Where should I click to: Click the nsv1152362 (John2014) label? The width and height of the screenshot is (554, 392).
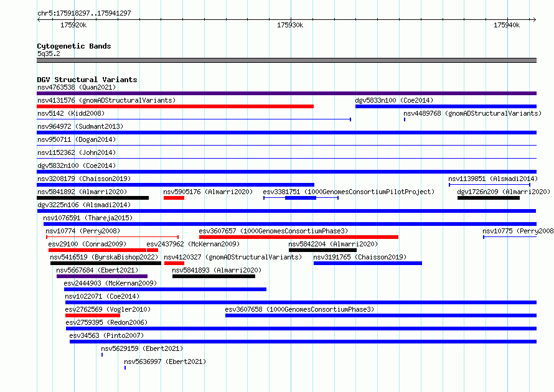click(77, 152)
